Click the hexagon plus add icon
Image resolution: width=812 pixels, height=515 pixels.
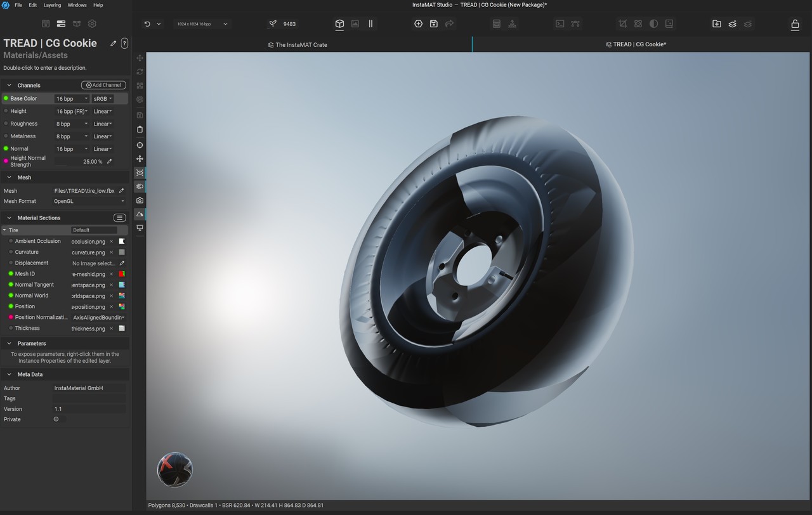click(x=418, y=24)
